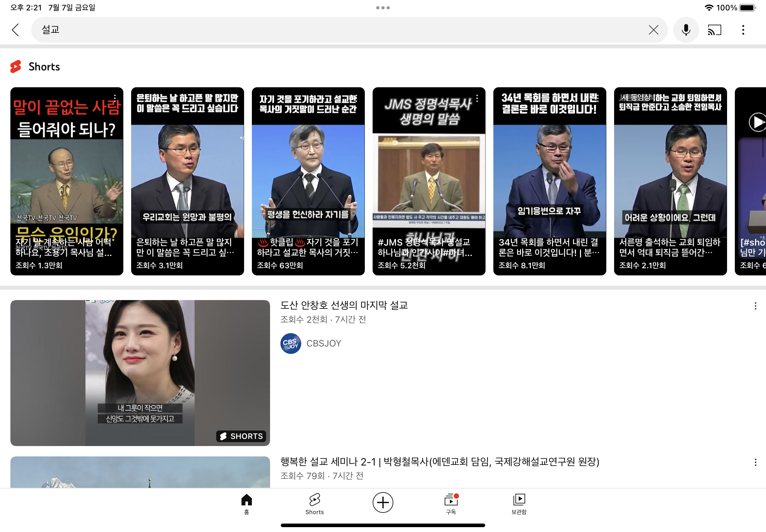This screenshot has width=766, height=532.
Task: Open the top-right three-dot overflow menu
Action: pos(743,30)
